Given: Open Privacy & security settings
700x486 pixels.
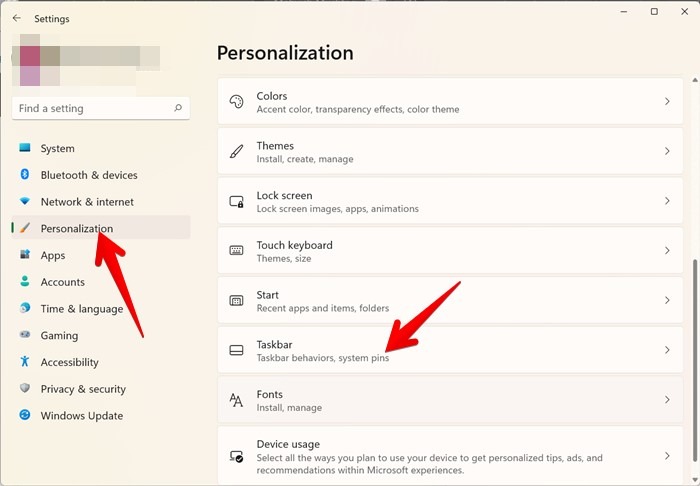Looking at the screenshot, I should 82,389.
